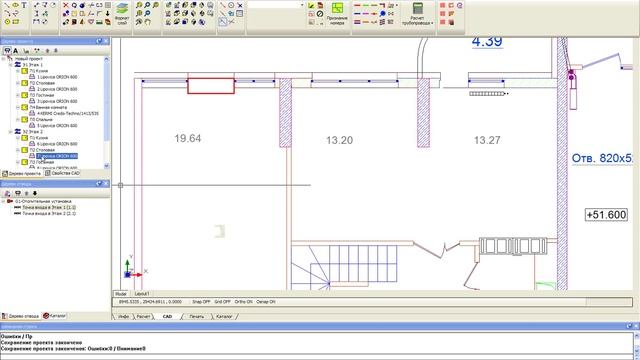Viewport: 640px width, 360px height.
Task: Collapse 'П4 Ванная комната' node
Action: (x=18, y=107)
